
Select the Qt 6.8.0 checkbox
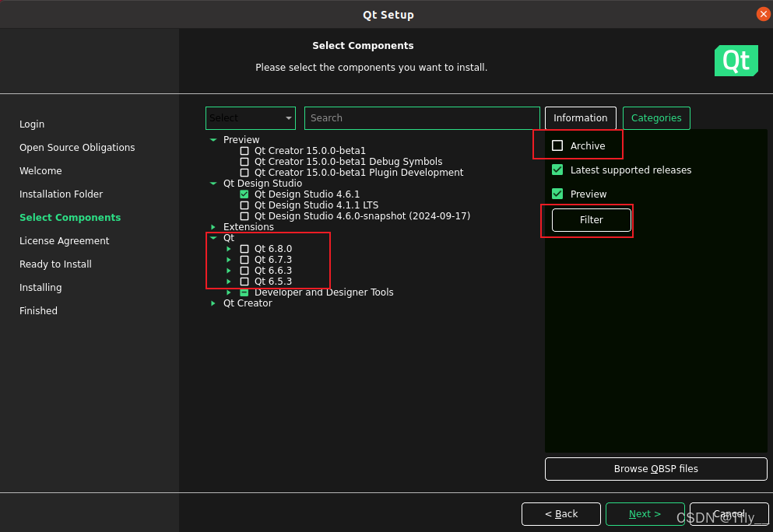click(x=244, y=249)
